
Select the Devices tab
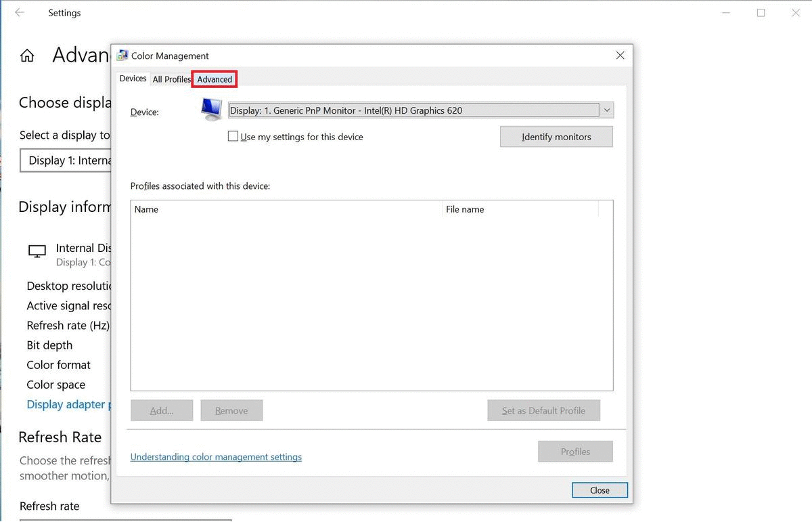133,79
